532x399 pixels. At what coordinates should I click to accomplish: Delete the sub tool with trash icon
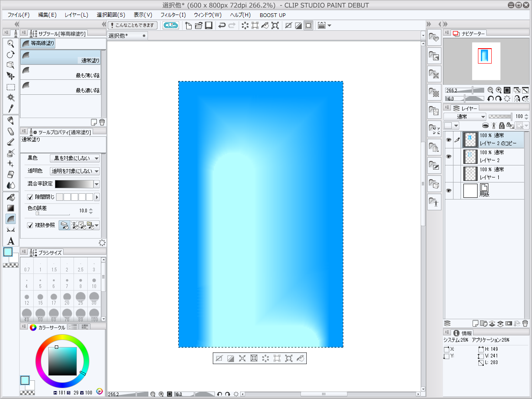(x=102, y=122)
